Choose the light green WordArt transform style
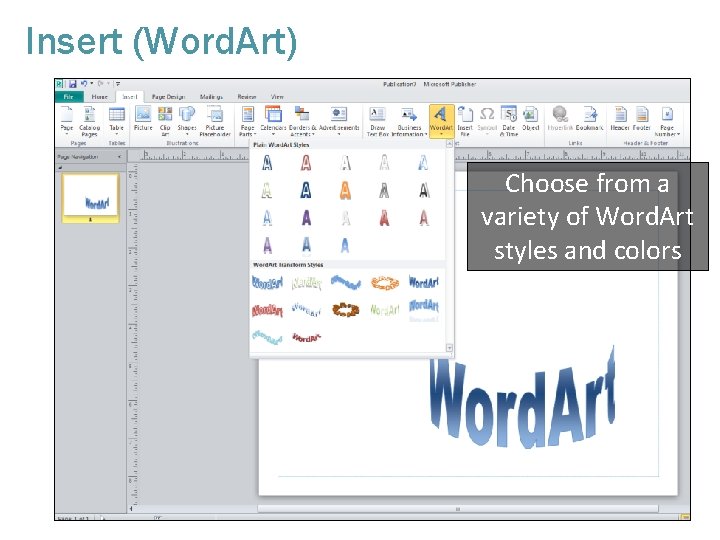The width and height of the screenshot is (720, 540). [385, 310]
